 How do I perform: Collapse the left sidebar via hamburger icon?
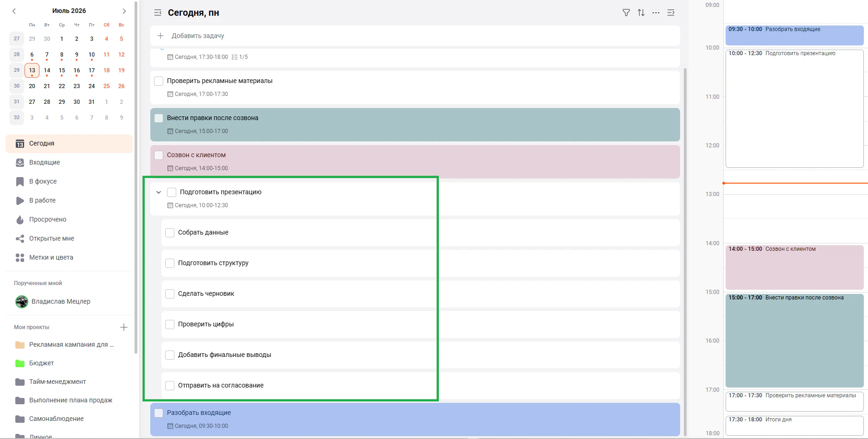[158, 13]
